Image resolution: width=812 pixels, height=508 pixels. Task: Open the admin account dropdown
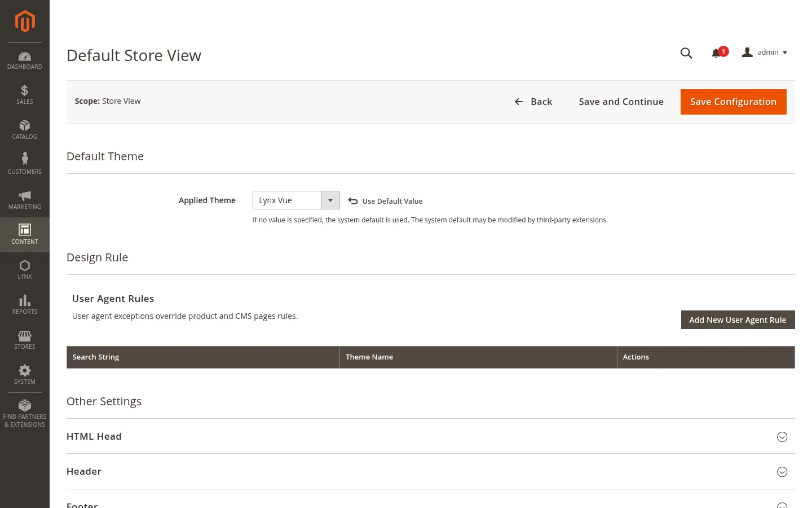[765, 52]
